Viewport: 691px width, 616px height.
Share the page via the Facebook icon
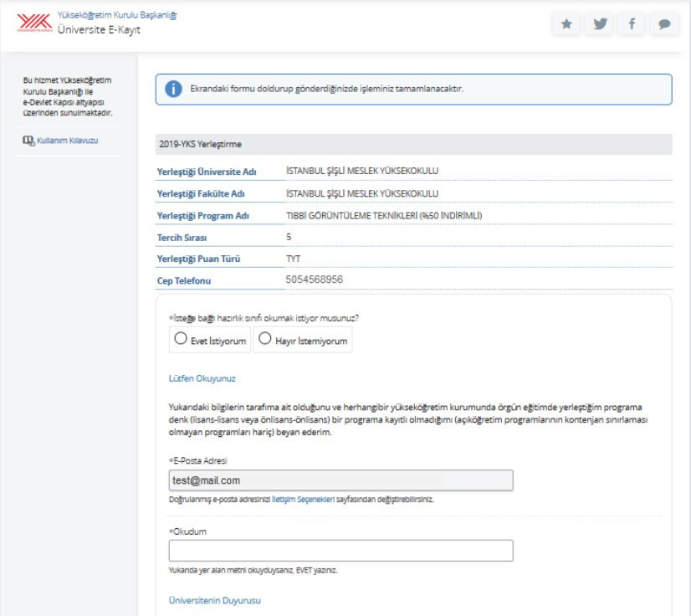point(632,24)
